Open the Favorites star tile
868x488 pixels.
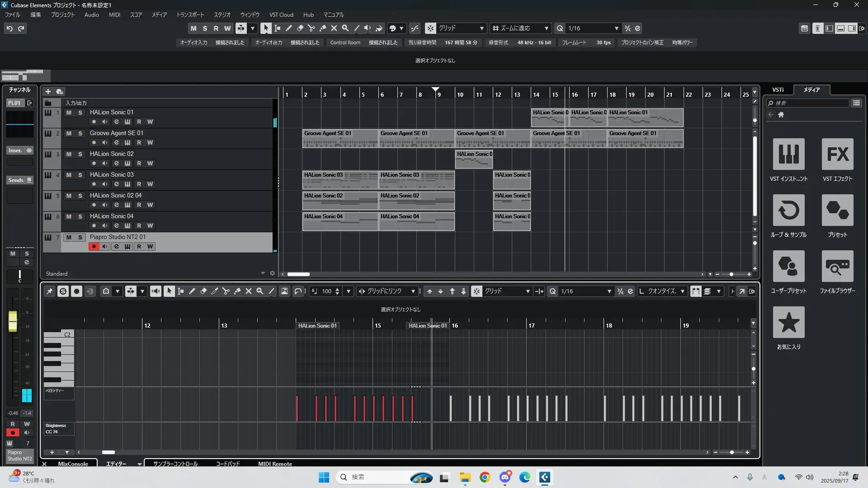788,323
